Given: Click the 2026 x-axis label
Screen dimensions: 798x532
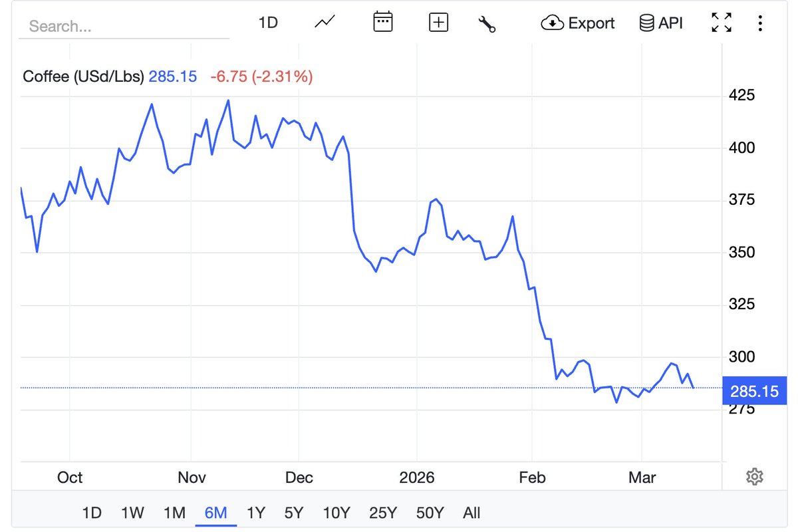Looking at the screenshot, I should [x=417, y=477].
